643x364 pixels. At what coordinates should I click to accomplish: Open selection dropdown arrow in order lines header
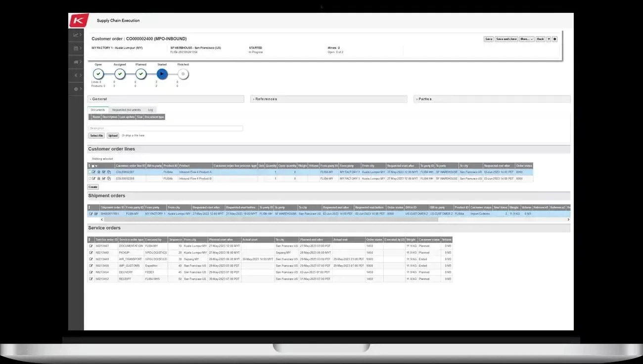click(x=96, y=166)
